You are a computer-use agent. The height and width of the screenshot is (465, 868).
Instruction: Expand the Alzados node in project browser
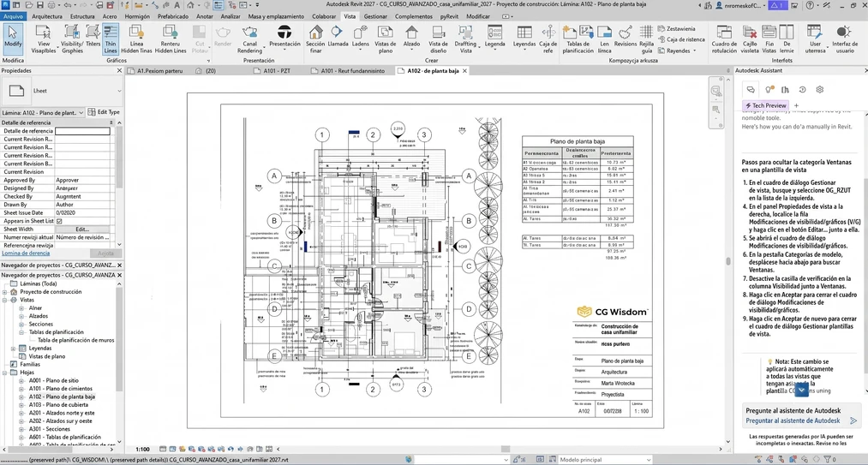coord(22,315)
